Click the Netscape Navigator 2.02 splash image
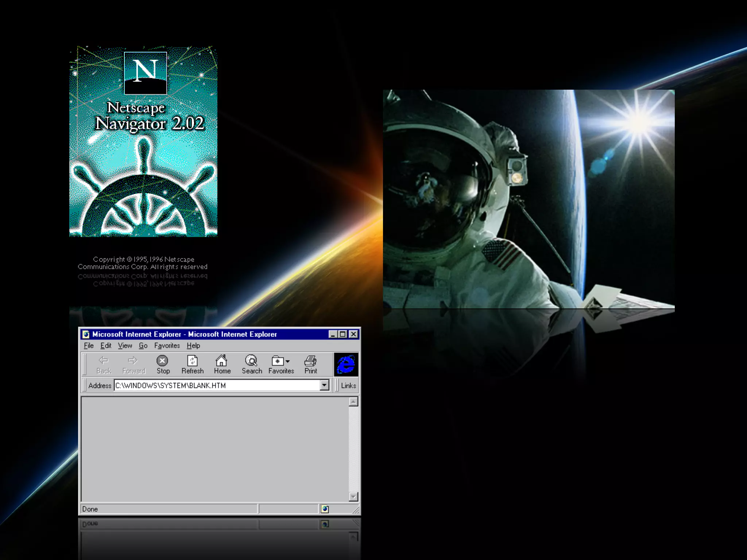 point(143,141)
